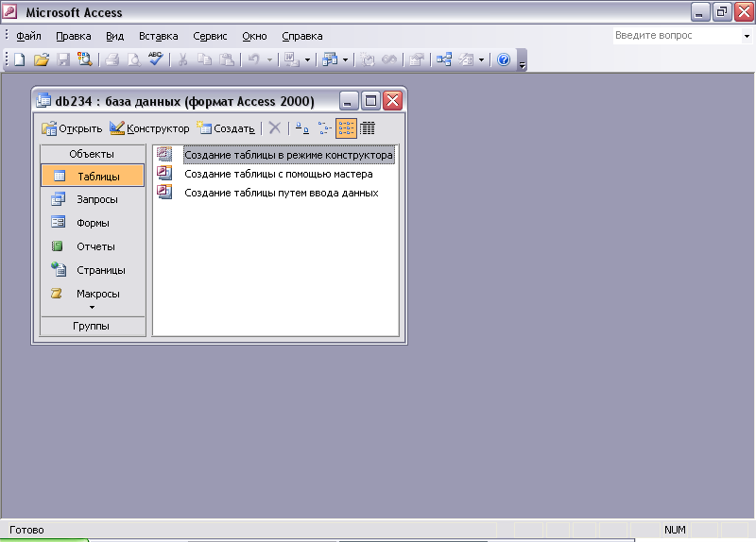Click the Конструктор button

tap(149, 128)
